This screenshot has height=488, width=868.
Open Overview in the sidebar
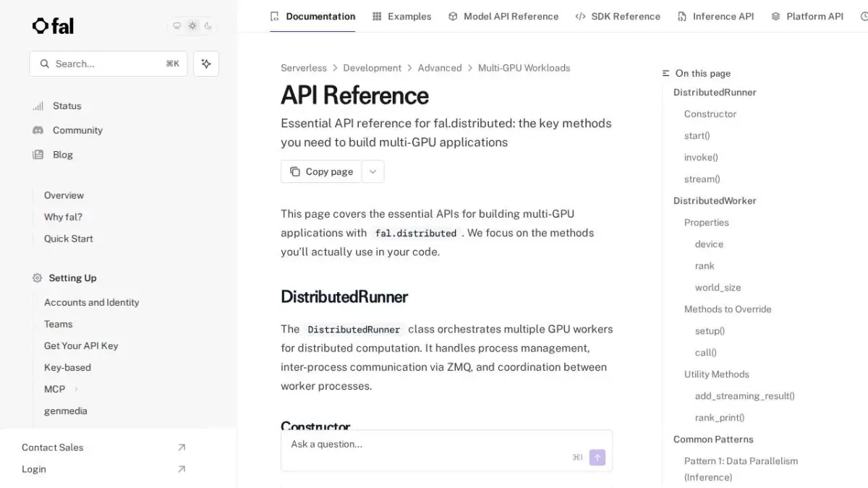coord(64,195)
